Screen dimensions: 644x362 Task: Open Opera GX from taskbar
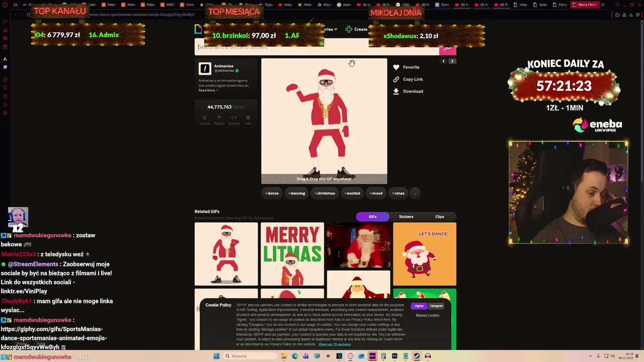pyautogui.click(x=350, y=356)
